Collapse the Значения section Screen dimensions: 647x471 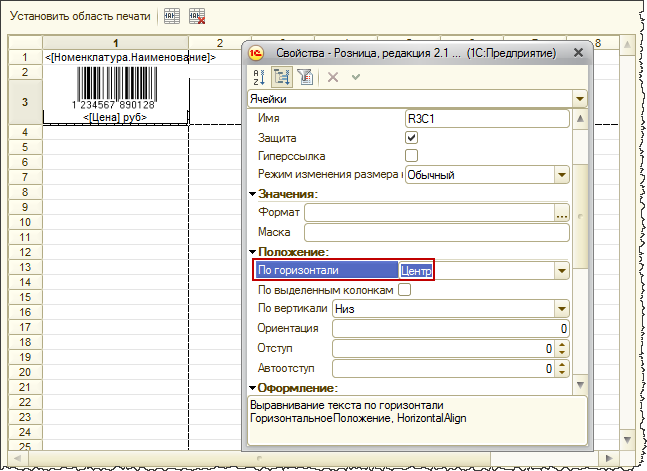coord(253,194)
